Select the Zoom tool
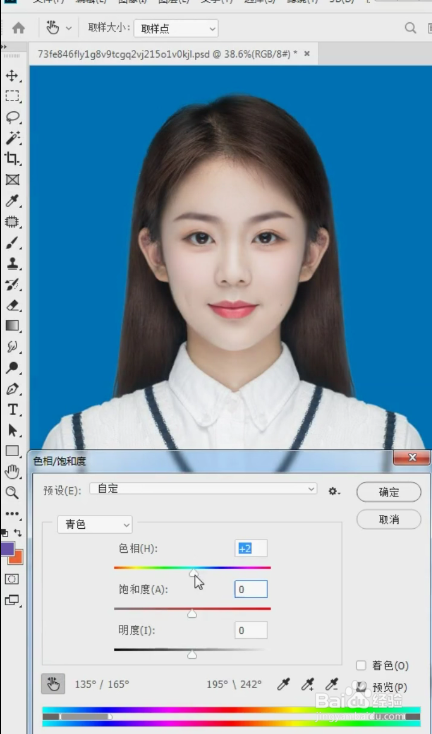This screenshot has height=734, width=432. (x=12, y=492)
